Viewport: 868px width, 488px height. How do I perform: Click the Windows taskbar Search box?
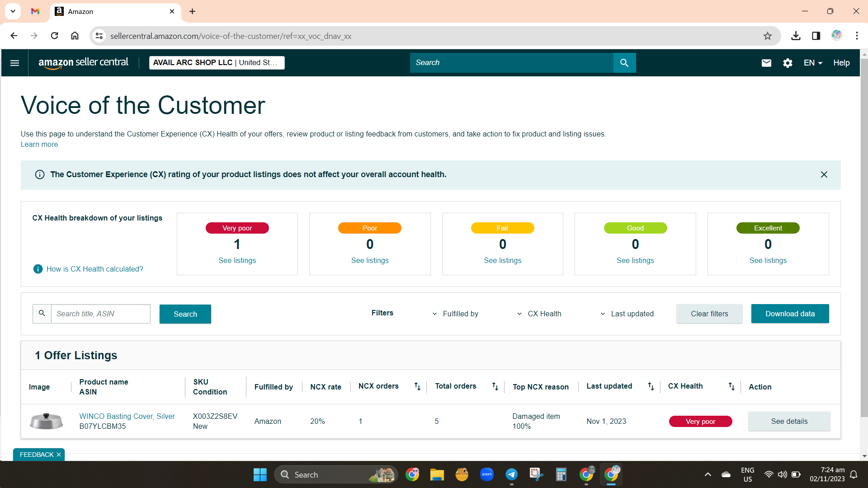point(335,474)
